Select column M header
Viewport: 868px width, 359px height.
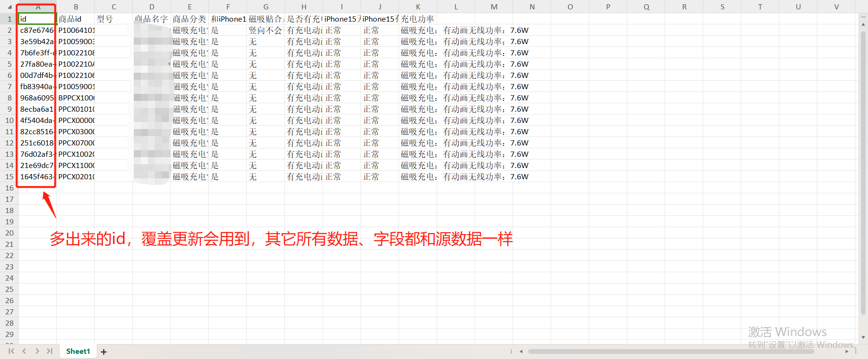click(494, 7)
